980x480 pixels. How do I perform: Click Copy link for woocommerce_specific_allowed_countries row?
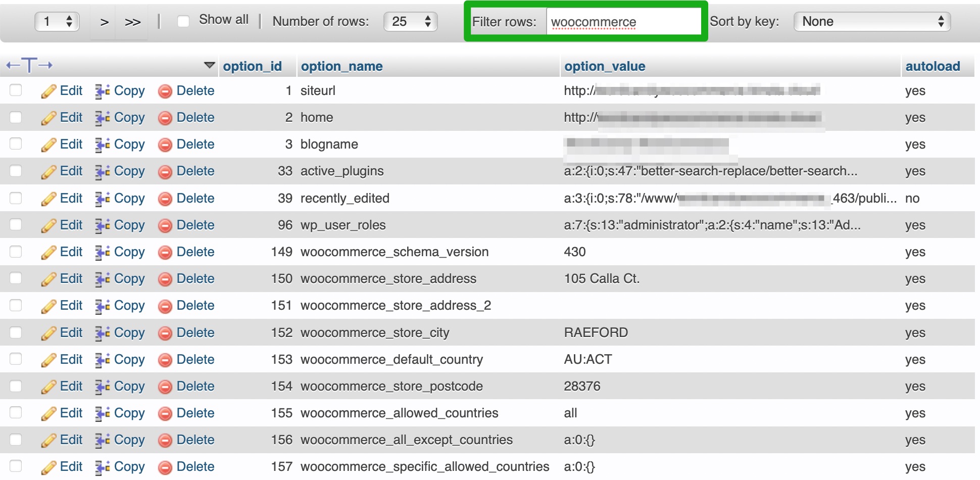coord(129,467)
